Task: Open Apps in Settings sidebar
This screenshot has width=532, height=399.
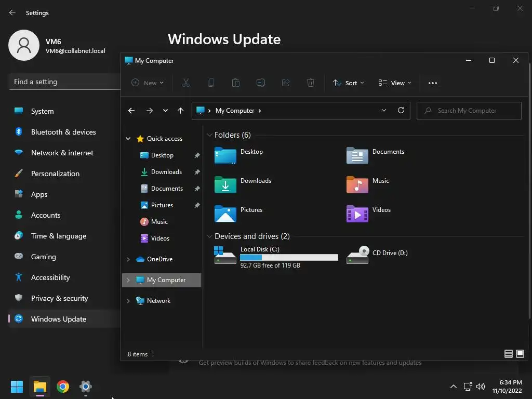Action: (x=64, y=194)
